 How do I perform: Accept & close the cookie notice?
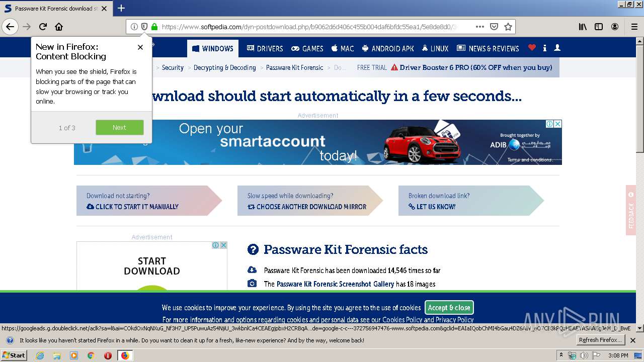(x=449, y=308)
